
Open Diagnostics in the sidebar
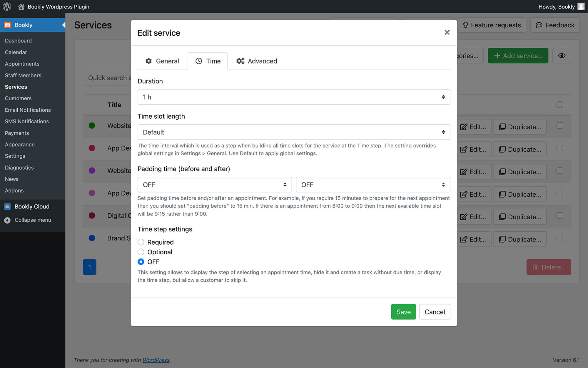[x=19, y=168]
